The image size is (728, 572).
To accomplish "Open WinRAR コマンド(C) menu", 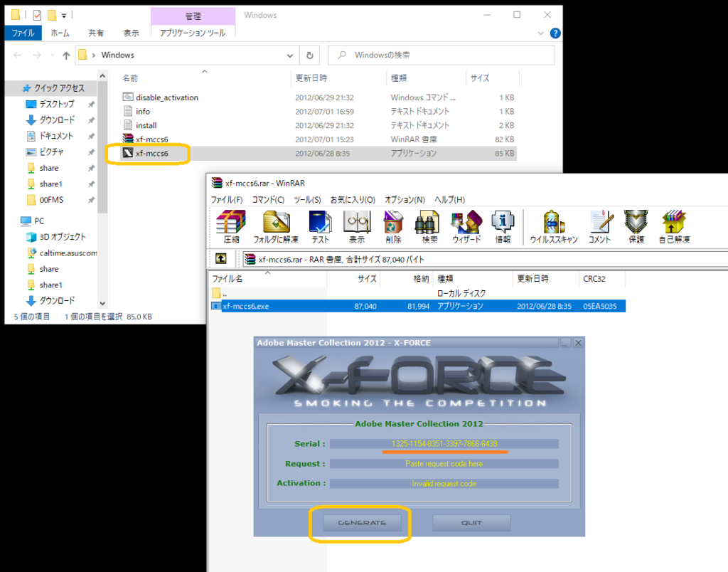I will click(268, 199).
